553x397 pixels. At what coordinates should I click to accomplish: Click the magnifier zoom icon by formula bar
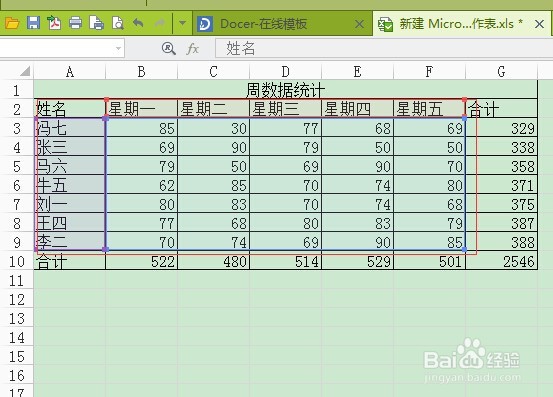(169, 48)
